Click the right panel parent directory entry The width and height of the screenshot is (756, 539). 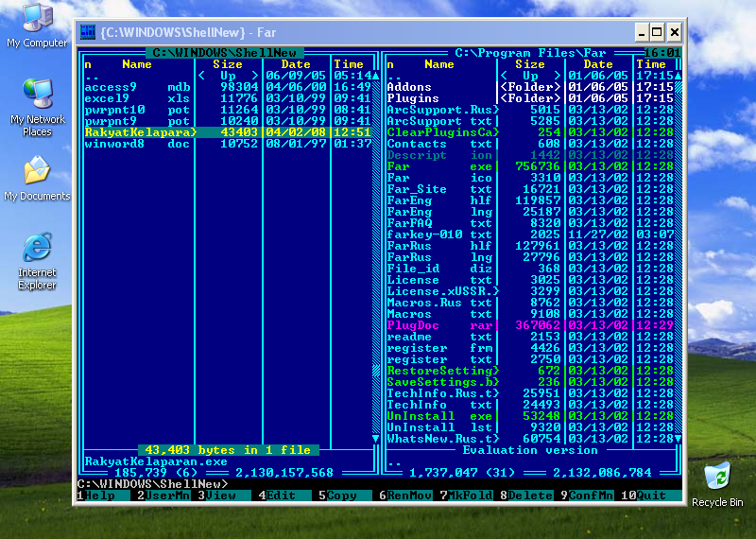[x=530, y=76]
